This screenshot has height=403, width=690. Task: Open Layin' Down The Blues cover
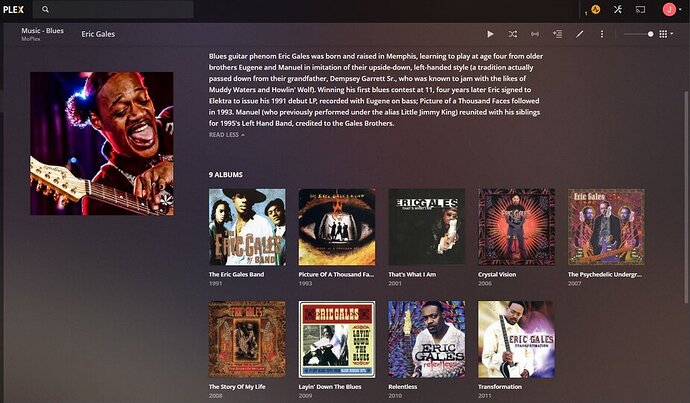pos(337,339)
